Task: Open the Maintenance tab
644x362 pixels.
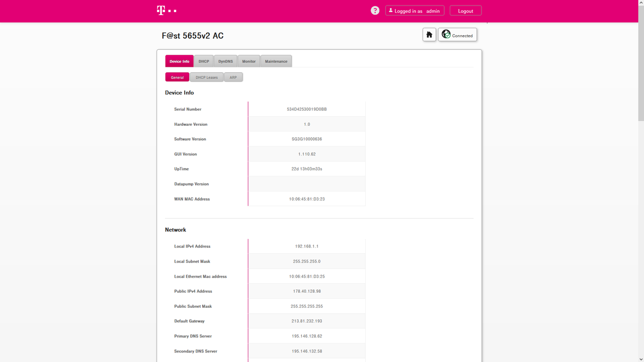Action: click(x=276, y=61)
